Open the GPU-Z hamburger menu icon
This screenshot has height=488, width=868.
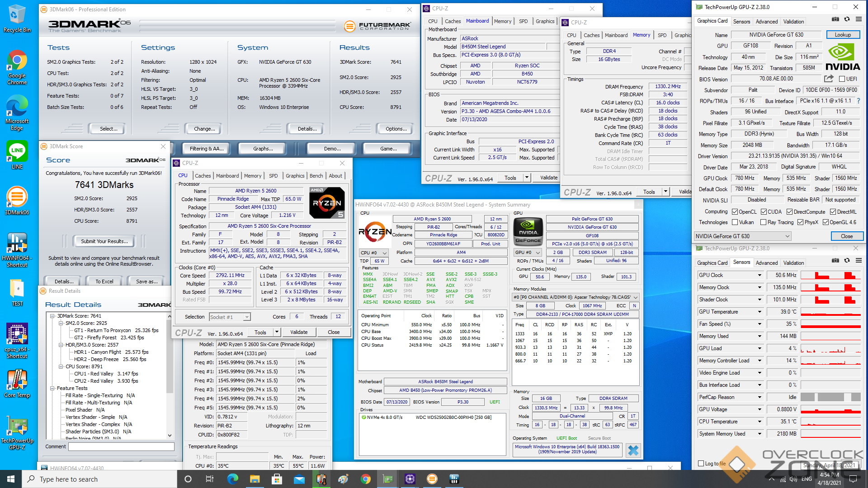[859, 19]
